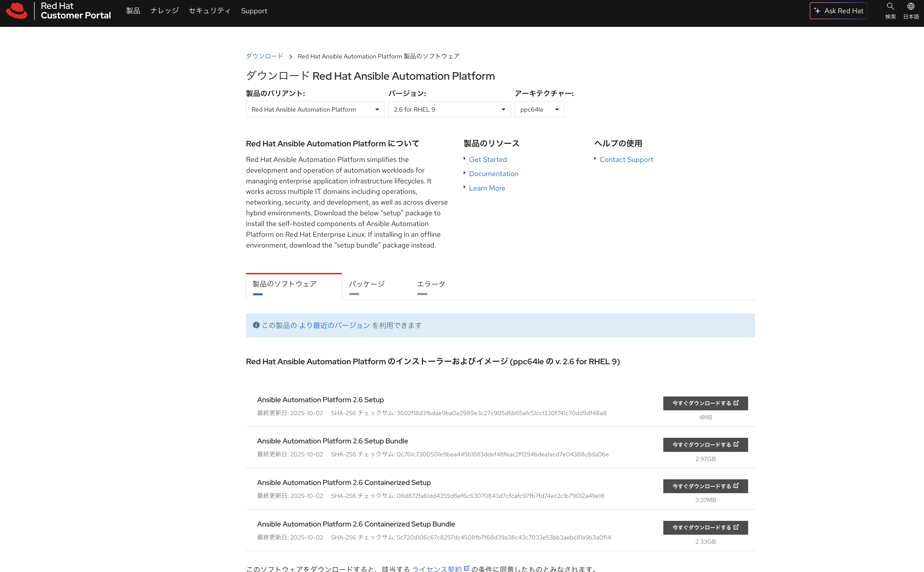Follow the より最近のバージョン link
The width and height of the screenshot is (924, 572).
tap(334, 325)
